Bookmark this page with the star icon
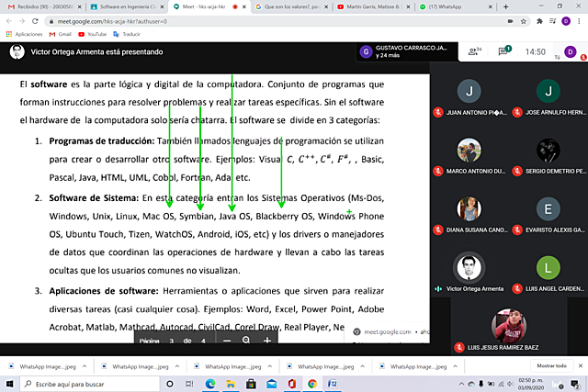The width and height of the screenshot is (588, 392). click(x=524, y=21)
